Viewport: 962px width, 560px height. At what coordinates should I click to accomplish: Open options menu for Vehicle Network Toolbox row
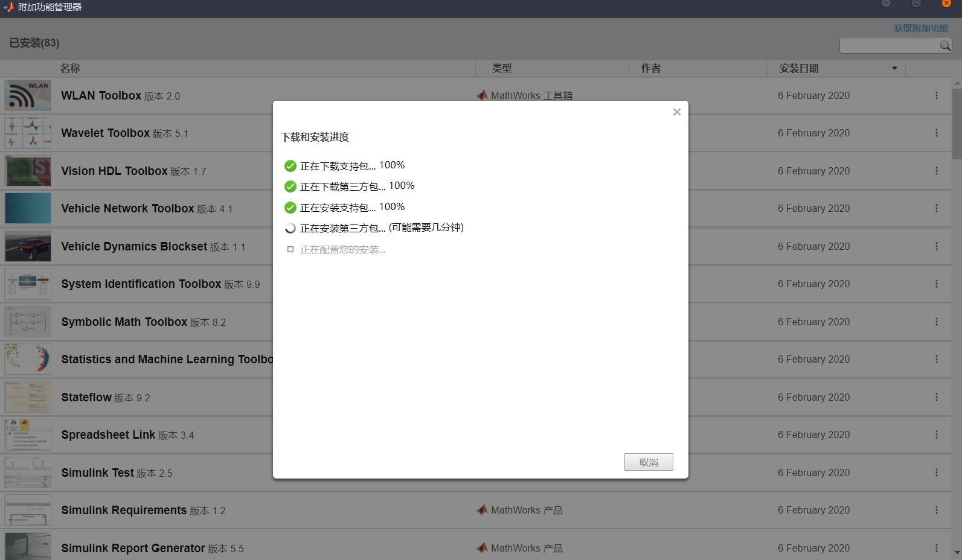click(x=937, y=208)
